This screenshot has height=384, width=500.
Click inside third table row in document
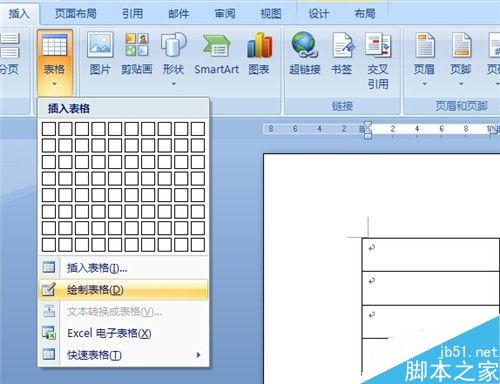click(x=431, y=321)
